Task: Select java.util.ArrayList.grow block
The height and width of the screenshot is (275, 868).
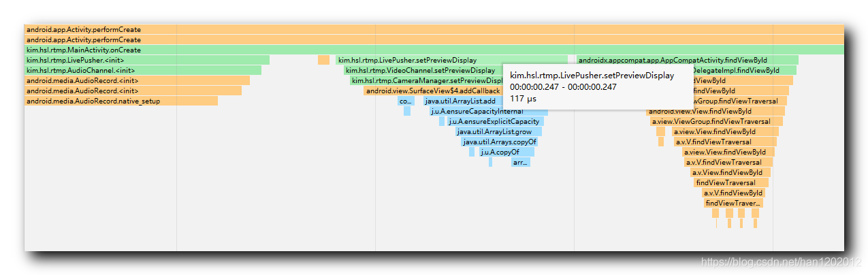Action: tap(498, 131)
